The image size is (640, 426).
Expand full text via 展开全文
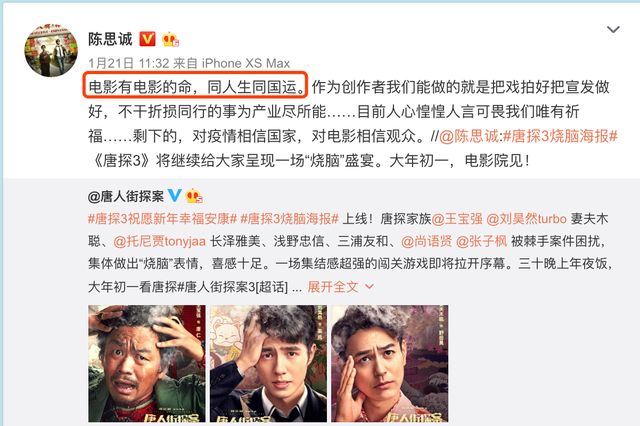(x=333, y=287)
